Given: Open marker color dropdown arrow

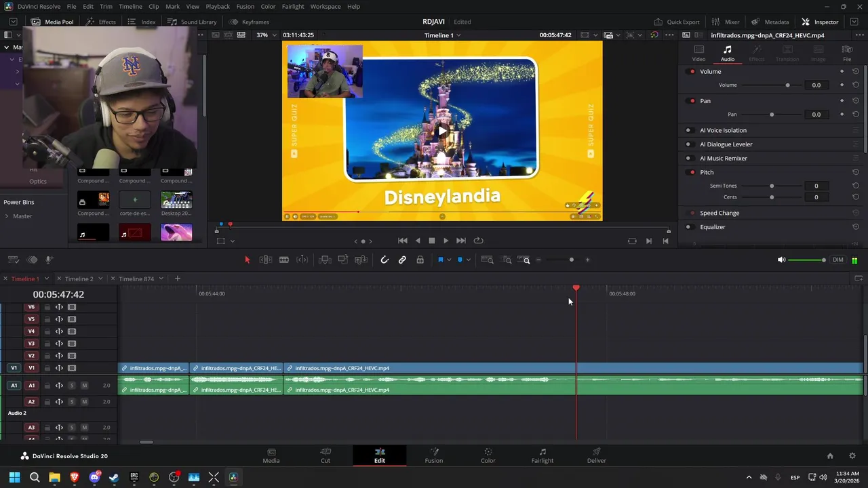Looking at the screenshot, I should (x=468, y=260).
